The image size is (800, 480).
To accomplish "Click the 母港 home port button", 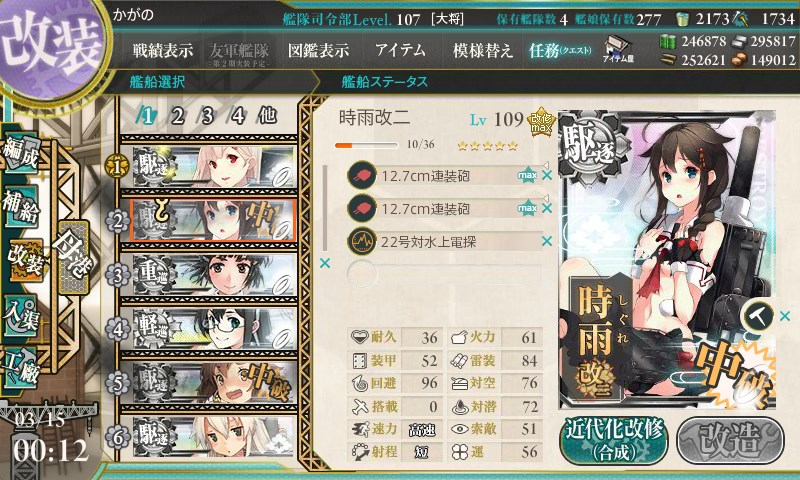I will pos(73,257).
